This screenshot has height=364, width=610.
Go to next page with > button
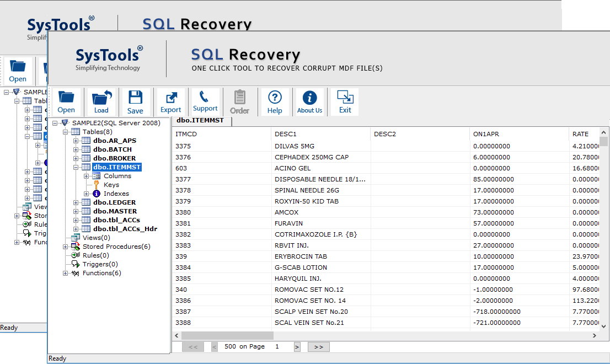297,347
